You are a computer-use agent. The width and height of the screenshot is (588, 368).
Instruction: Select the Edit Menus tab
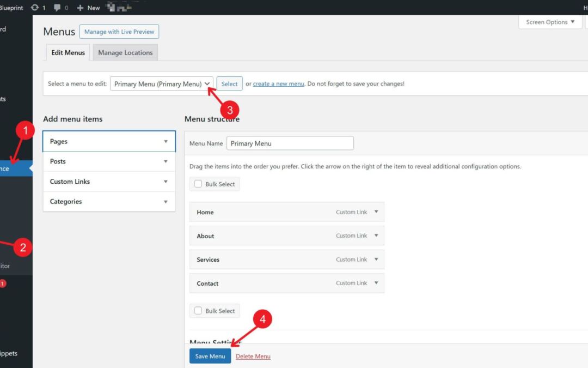click(68, 52)
